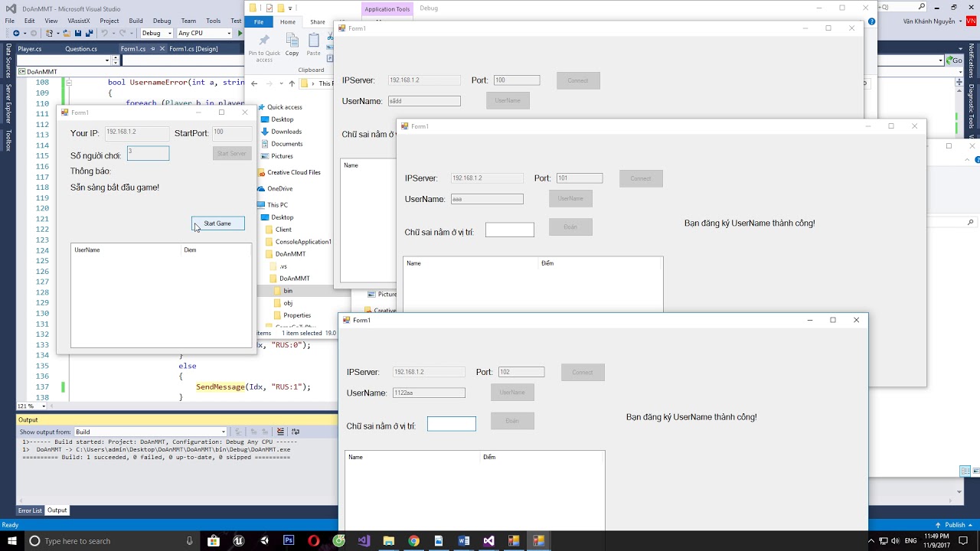The width and height of the screenshot is (980, 551).
Task: Click the Đoán button in the front Form1
Action: tap(512, 421)
